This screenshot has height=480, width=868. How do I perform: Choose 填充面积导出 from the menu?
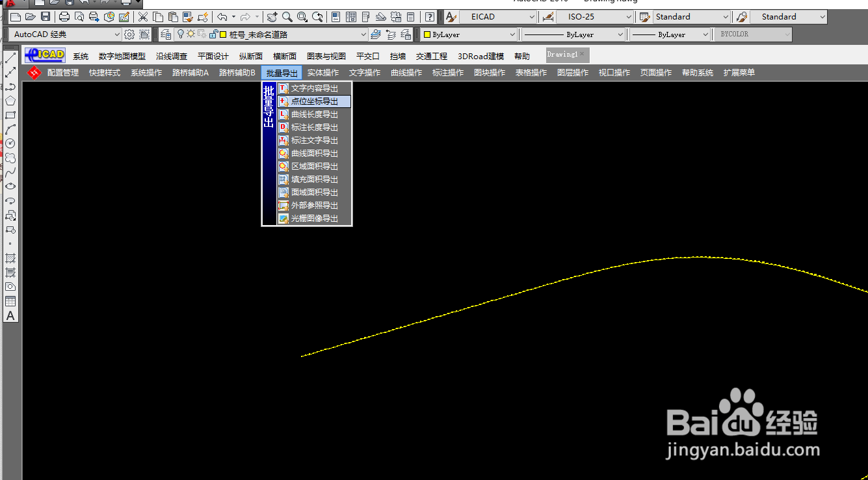[x=314, y=180]
